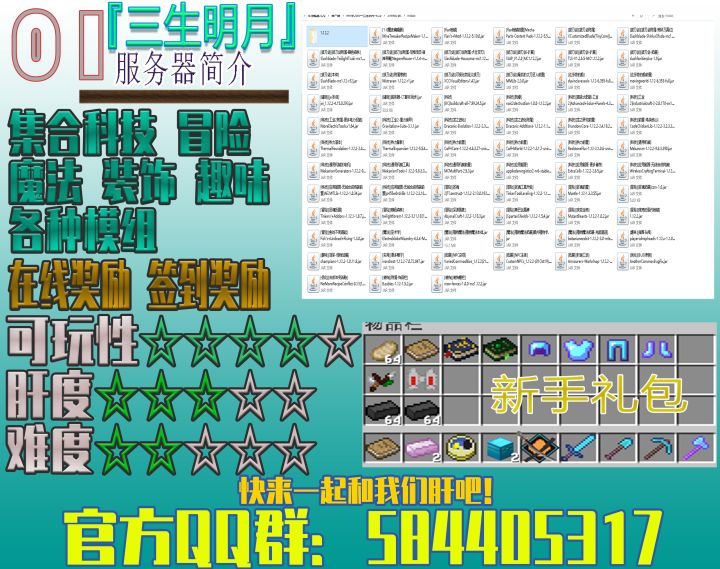
Task: Select the BrandonsCore jar file
Action: click(x=585, y=126)
